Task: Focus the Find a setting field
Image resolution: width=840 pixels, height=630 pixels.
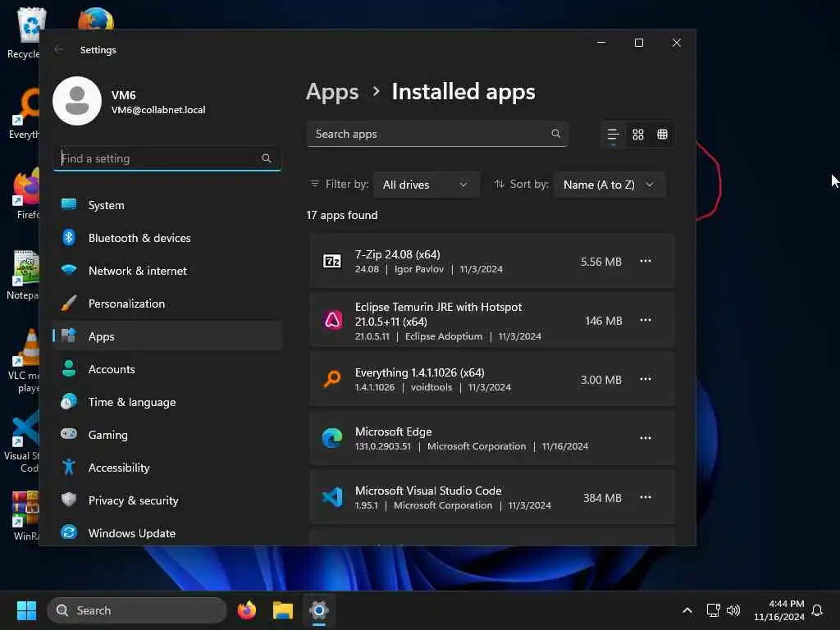Action: point(167,158)
